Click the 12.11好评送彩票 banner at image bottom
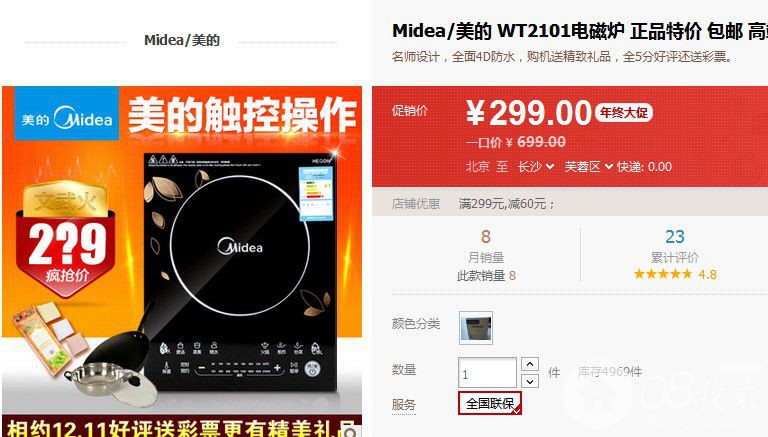This screenshot has width=768, height=437. click(x=182, y=427)
